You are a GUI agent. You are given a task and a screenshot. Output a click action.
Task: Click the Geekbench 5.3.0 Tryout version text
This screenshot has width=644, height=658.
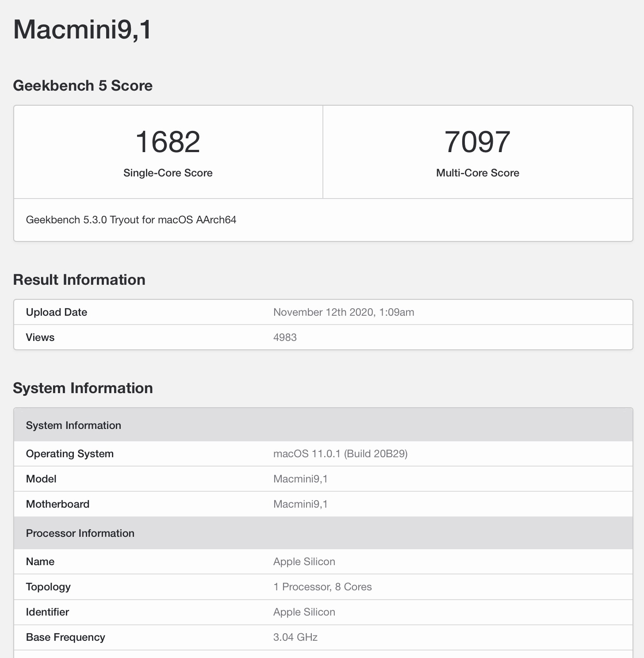[131, 220]
